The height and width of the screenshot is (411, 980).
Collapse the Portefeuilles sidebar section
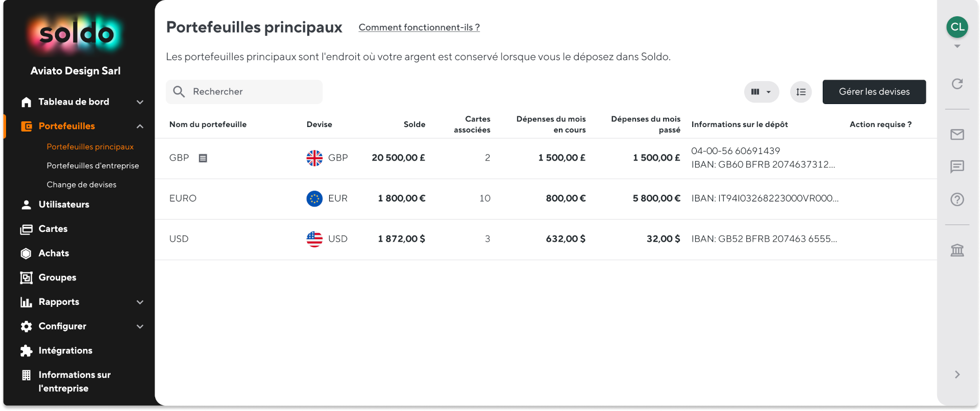pos(140,126)
